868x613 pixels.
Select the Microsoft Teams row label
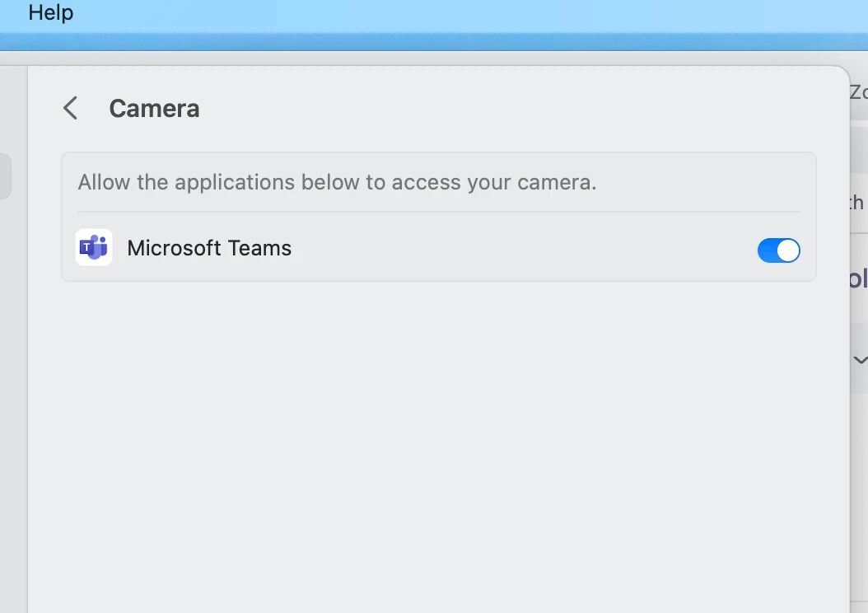click(209, 248)
